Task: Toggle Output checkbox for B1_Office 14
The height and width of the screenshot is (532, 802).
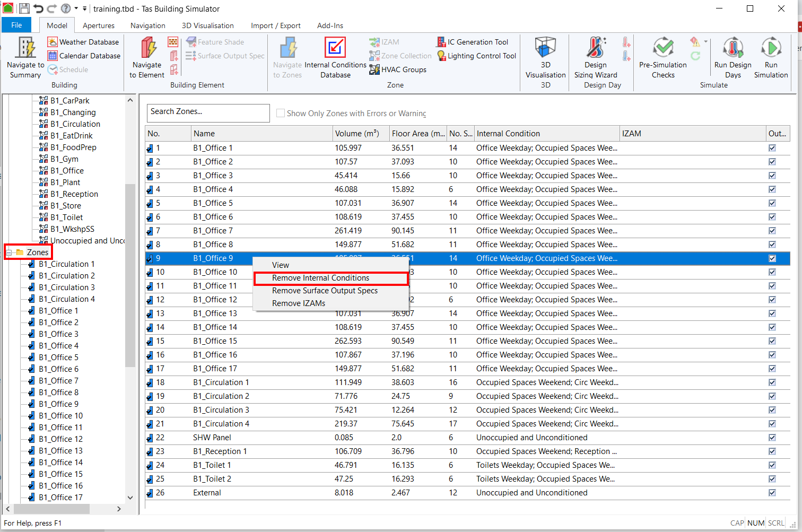Action: coord(772,327)
